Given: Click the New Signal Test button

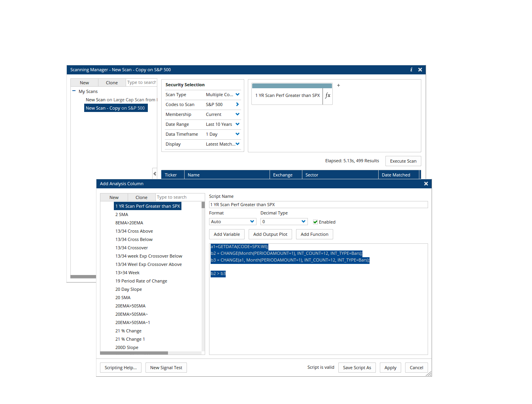Looking at the screenshot, I should 166,368.
